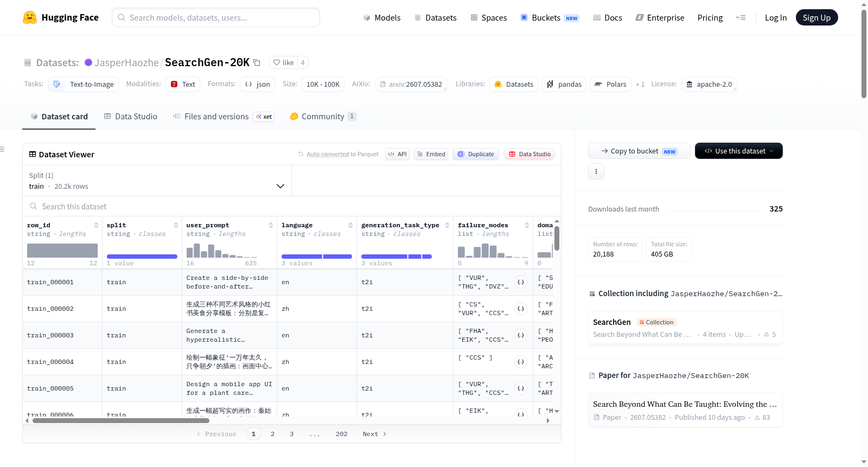
Task: Filter by the 10K - 100K size tag
Action: pyautogui.click(x=323, y=84)
